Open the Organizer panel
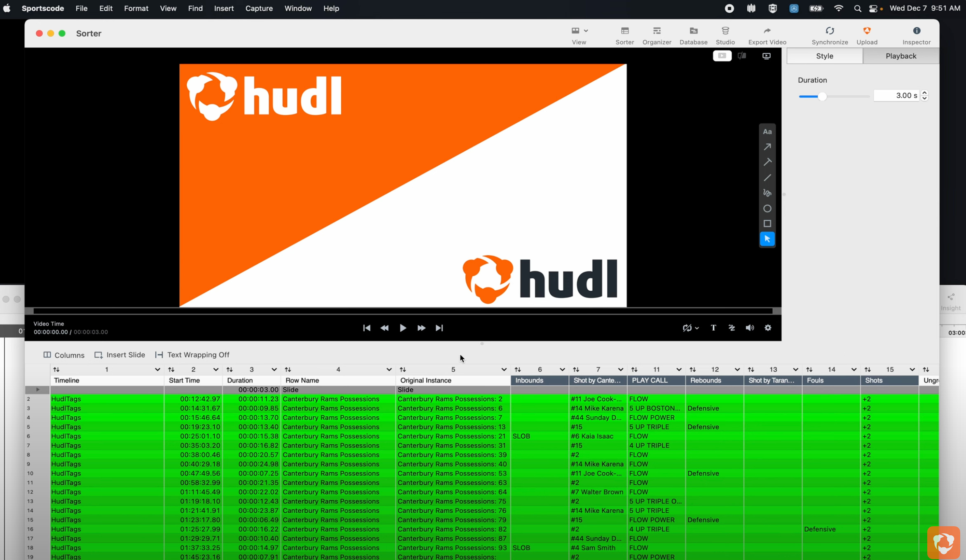Screen dimensions: 966x560 point(657,35)
